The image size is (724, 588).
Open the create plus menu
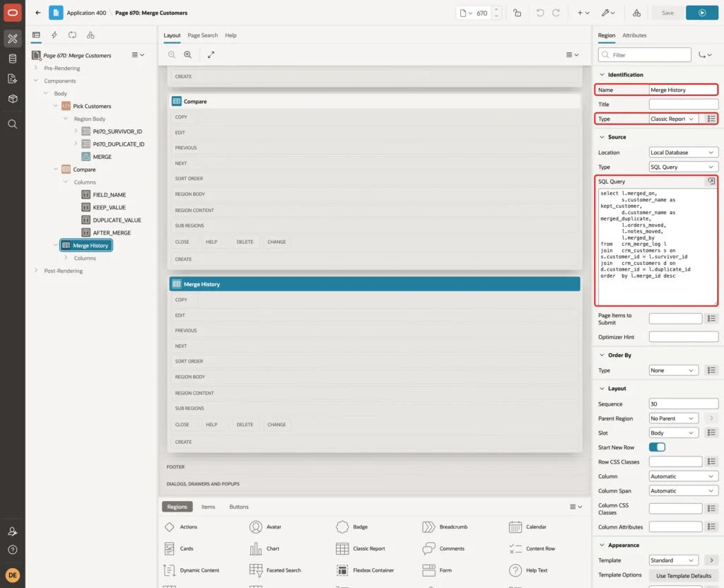(x=583, y=13)
